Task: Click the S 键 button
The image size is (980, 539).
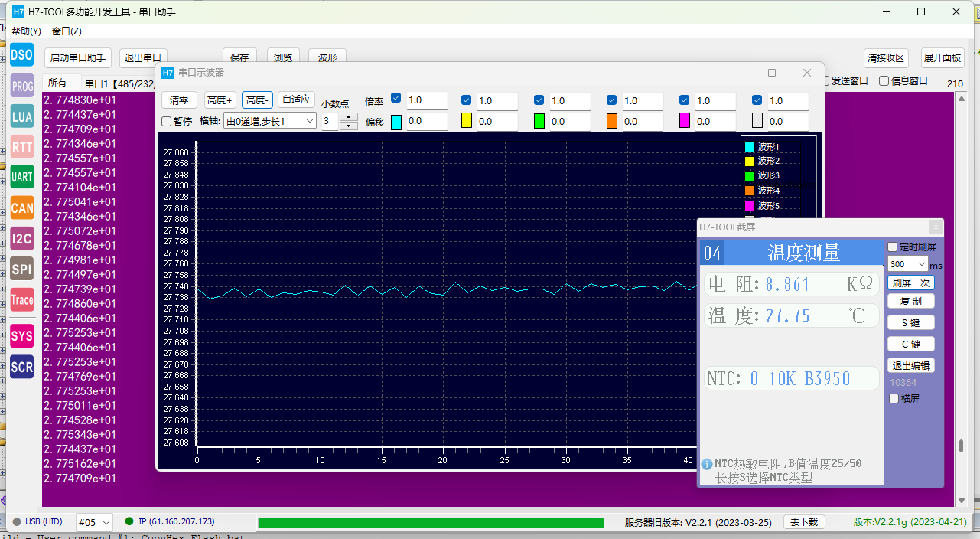Action: 911,323
